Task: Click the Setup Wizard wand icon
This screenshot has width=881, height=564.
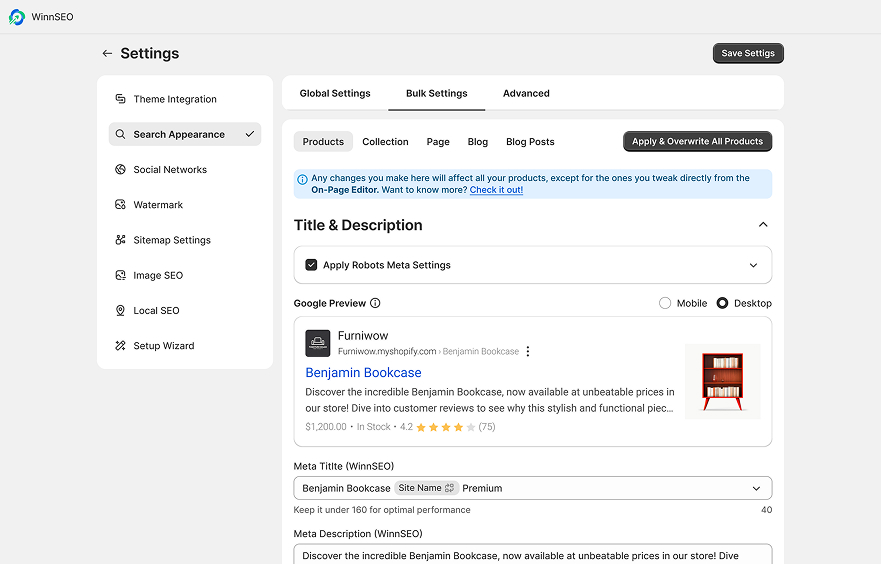Action: tap(120, 345)
